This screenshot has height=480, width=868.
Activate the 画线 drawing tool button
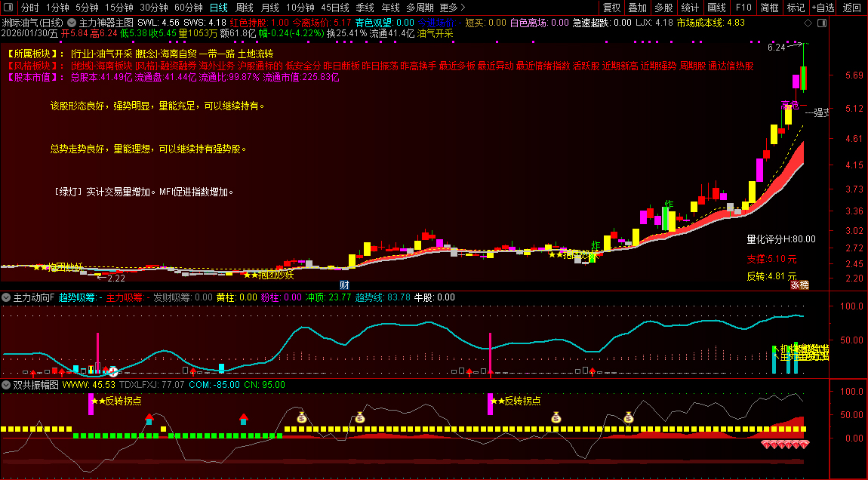point(716,8)
